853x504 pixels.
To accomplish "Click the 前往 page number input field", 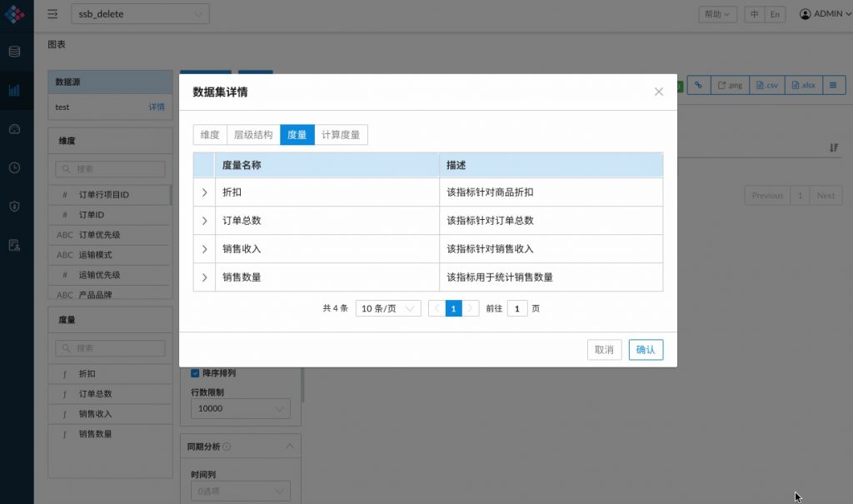I will pos(517,308).
